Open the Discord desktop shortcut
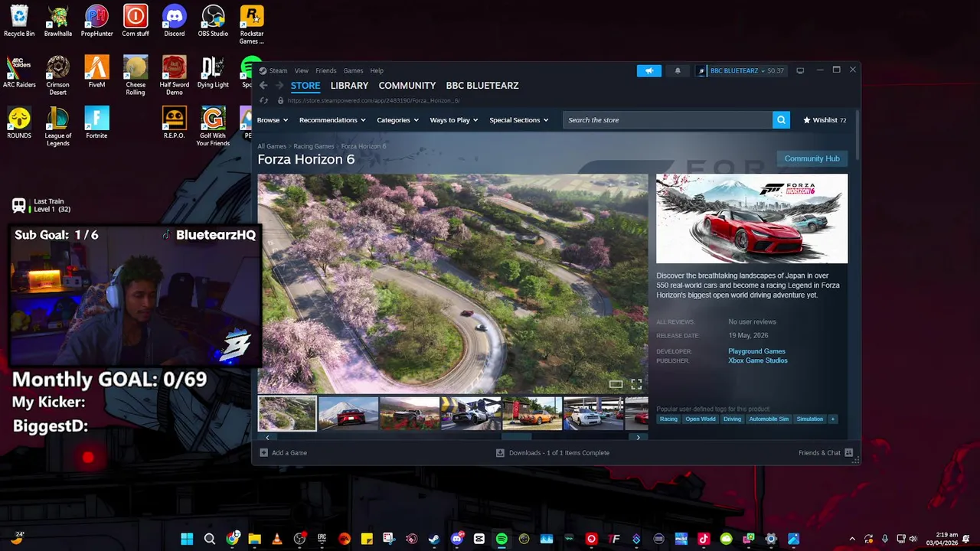Image resolution: width=980 pixels, height=551 pixels. click(175, 21)
